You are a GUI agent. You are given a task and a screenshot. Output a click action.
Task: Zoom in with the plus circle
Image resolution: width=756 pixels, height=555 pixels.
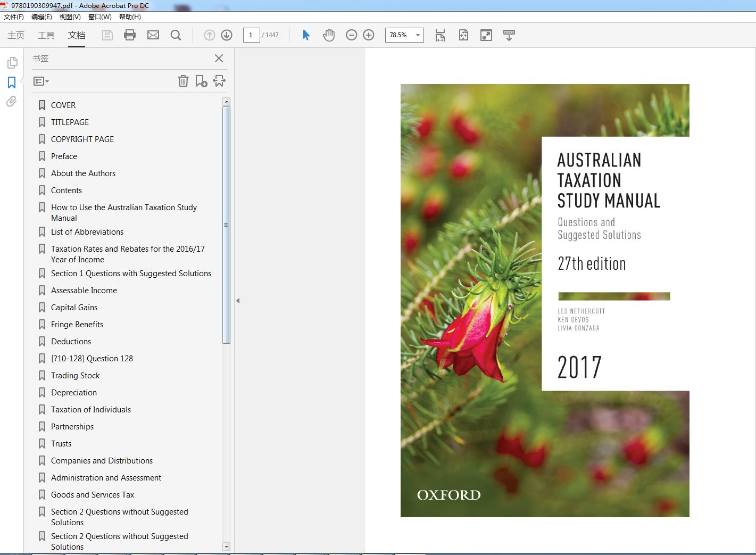click(x=369, y=35)
